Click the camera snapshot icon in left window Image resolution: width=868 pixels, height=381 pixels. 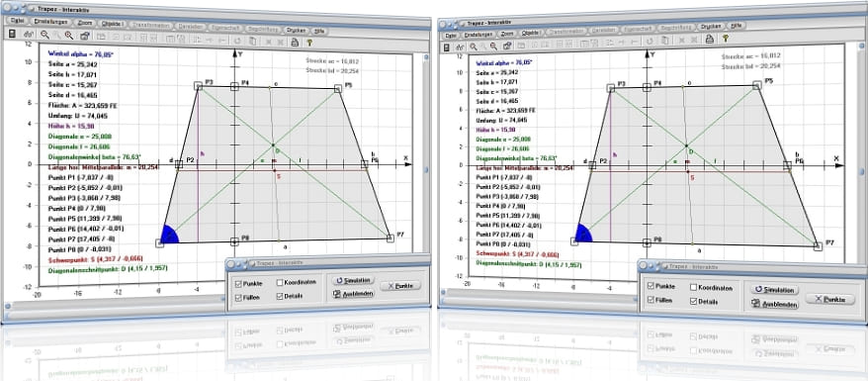click(85, 36)
